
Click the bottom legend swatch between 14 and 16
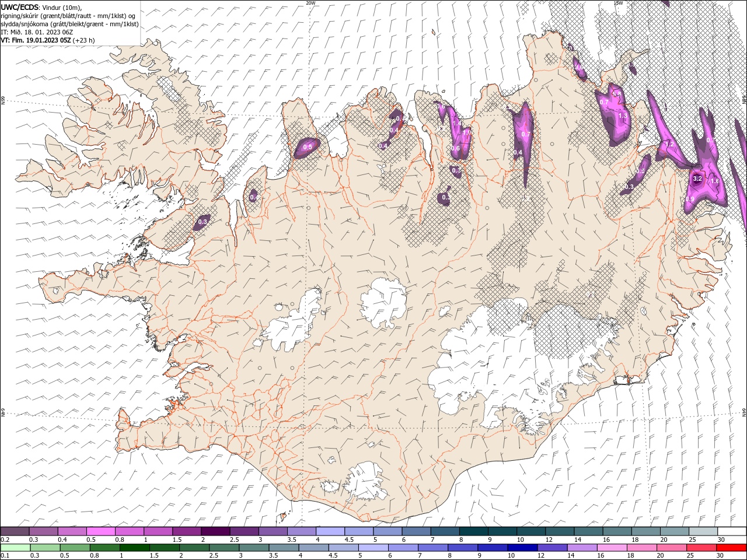582,548
